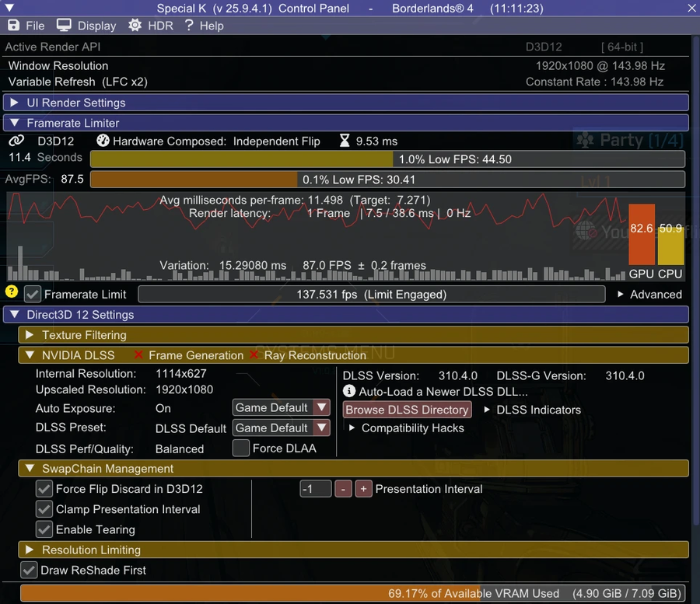
Task: Click Browse DLSS Directory button
Action: click(x=407, y=410)
